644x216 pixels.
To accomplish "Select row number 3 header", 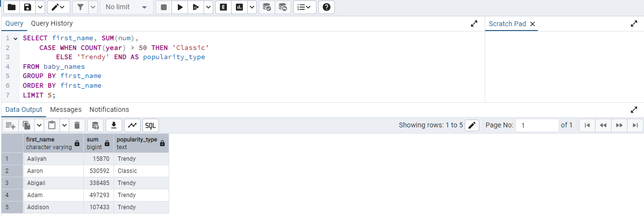I will pyautogui.click(x=12, y=183).
